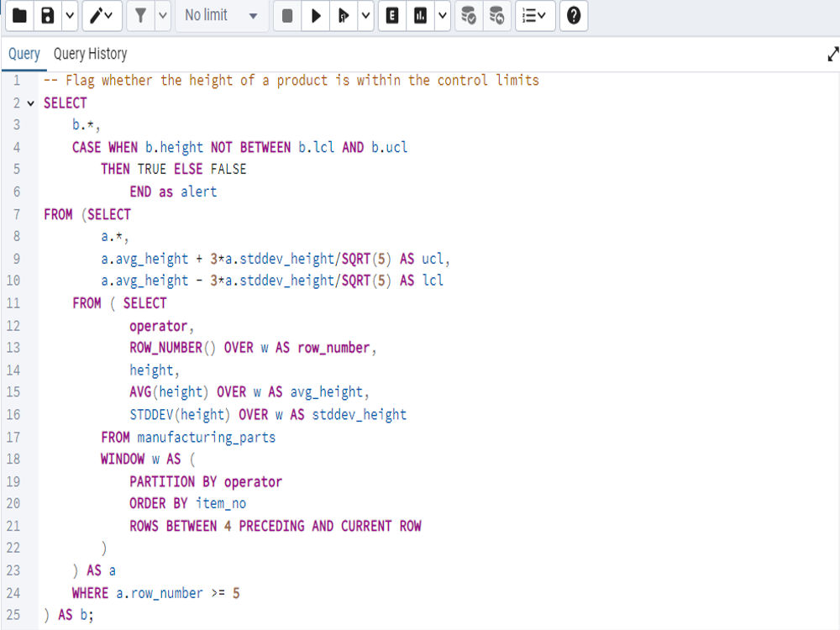Image resolution: width=840 pixels, height=630 pixels.
Task: Click 'a.row_number' on line 24
Action: click(x=160, y=593)
